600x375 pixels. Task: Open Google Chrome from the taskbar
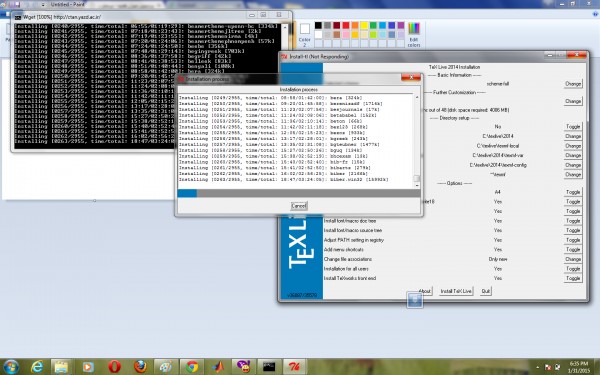pyautogui.click(x=192, y=367)
